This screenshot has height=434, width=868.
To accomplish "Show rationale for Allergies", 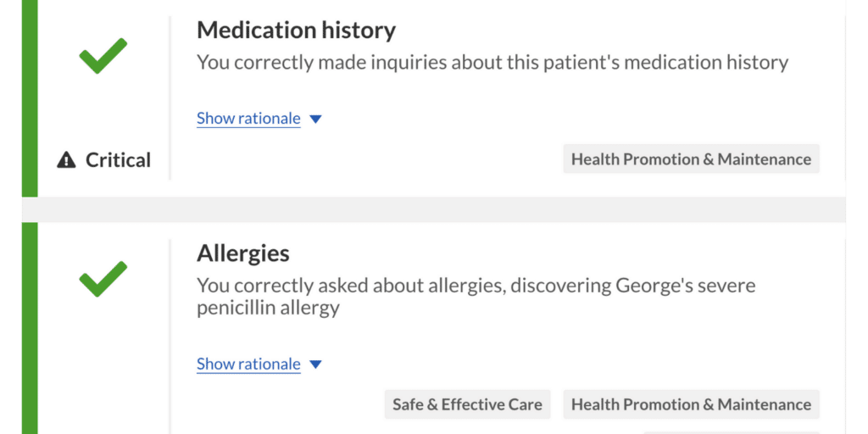I will pyautogui.click(x=248, y=364).
